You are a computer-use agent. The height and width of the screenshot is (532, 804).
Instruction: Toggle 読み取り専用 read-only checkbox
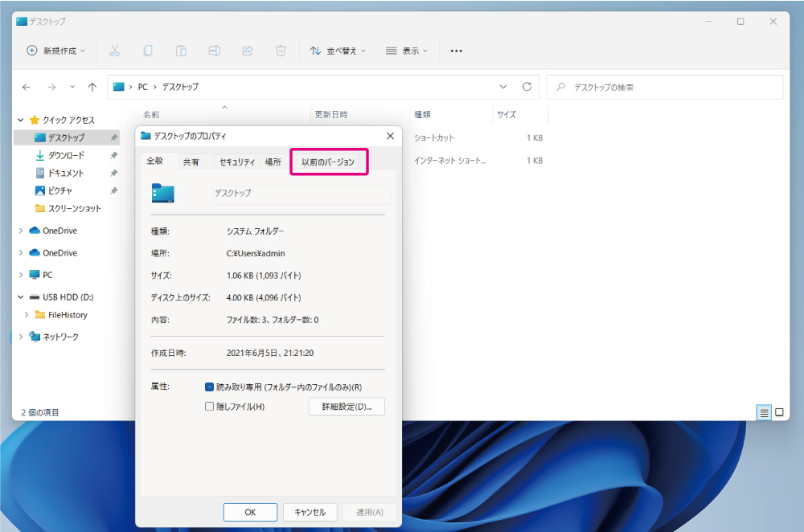click(210, 387)
